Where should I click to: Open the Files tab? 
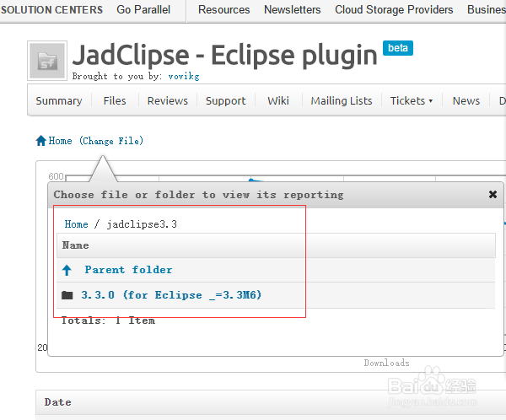tap(115, 100)
